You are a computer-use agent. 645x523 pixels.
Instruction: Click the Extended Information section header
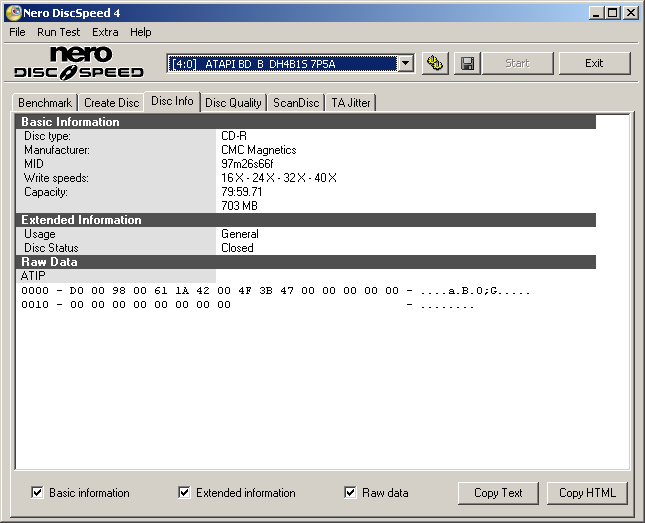306,220
